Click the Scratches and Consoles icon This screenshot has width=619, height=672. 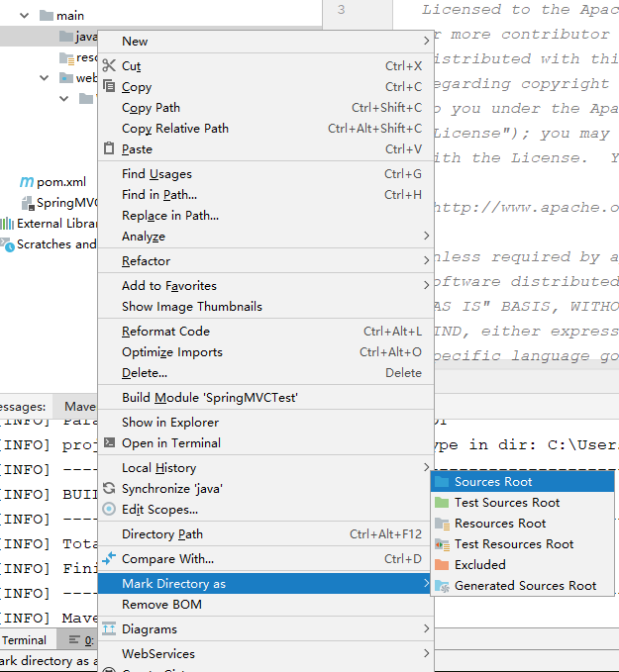(8, 244)
